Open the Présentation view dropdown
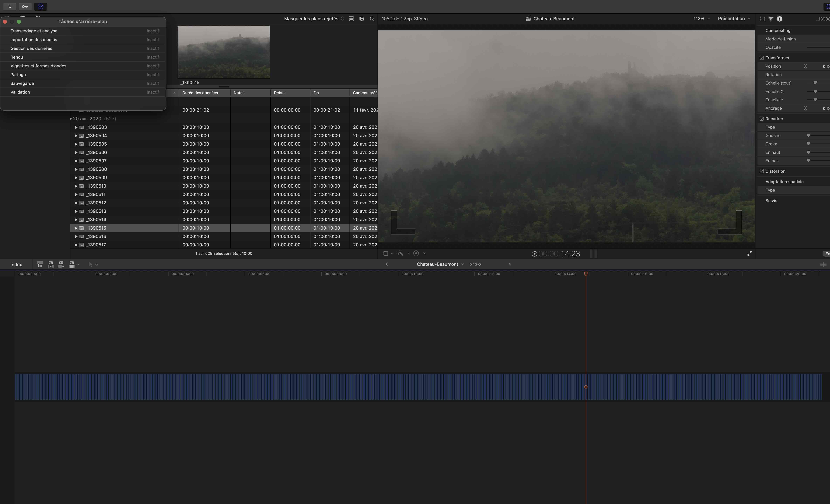This screenshot has height=504, width=830. [x=734, y=19]
